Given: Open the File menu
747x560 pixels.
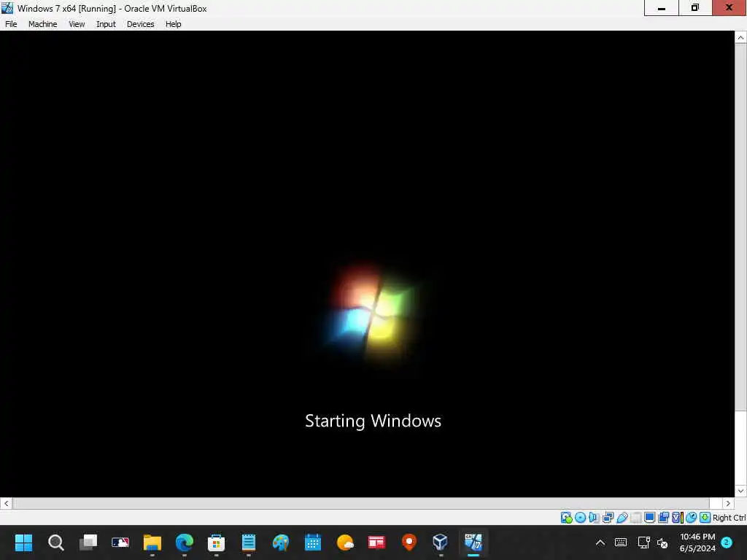Looking at the screenshot, I should [11, 24].
